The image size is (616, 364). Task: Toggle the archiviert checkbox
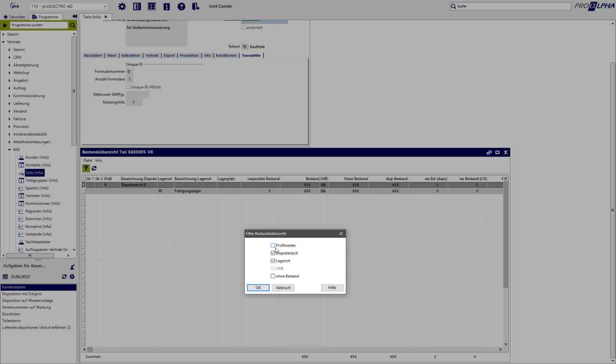(243, 28)
